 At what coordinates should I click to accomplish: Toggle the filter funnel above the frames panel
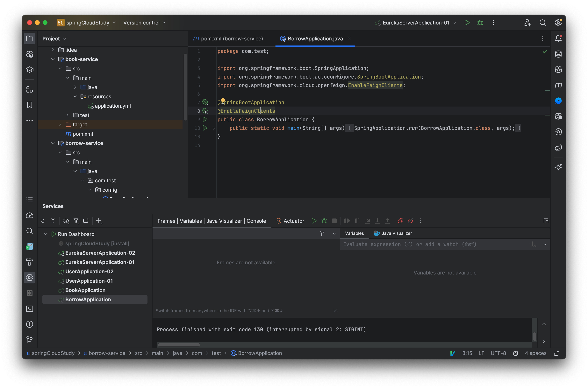point(322,233)
